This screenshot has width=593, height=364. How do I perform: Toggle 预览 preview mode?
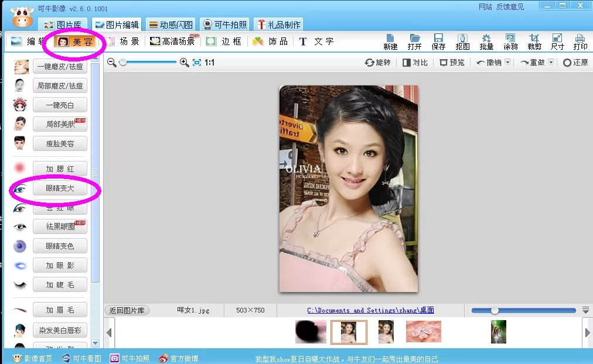coord(452,62)
